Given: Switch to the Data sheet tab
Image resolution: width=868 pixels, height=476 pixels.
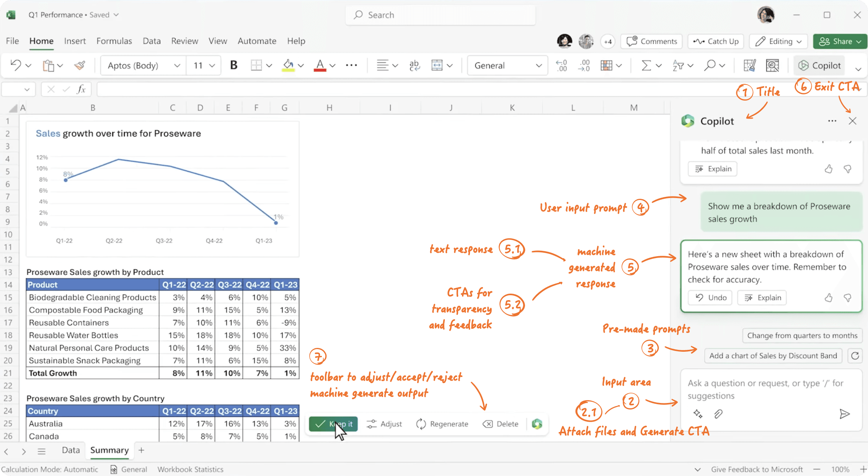Looking at the screenshot, I should pyautogui.click(x=71, y=450).
